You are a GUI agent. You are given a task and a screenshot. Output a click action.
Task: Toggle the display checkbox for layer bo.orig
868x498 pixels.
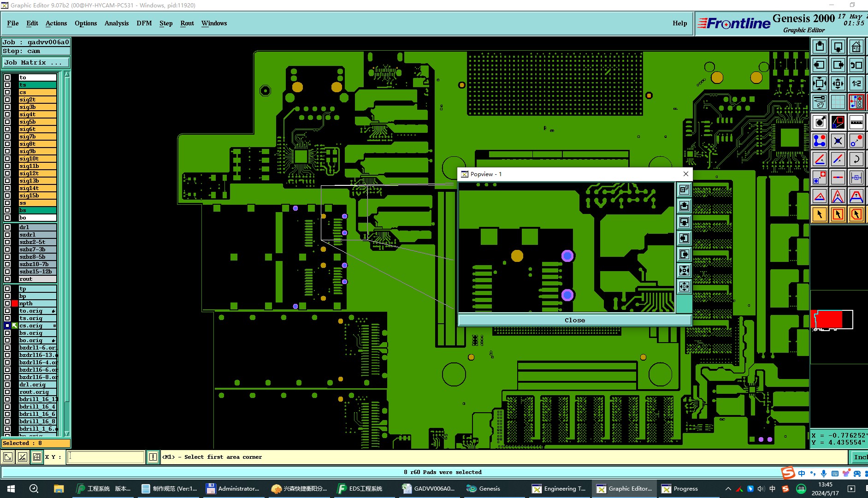(x=7, y=340)
